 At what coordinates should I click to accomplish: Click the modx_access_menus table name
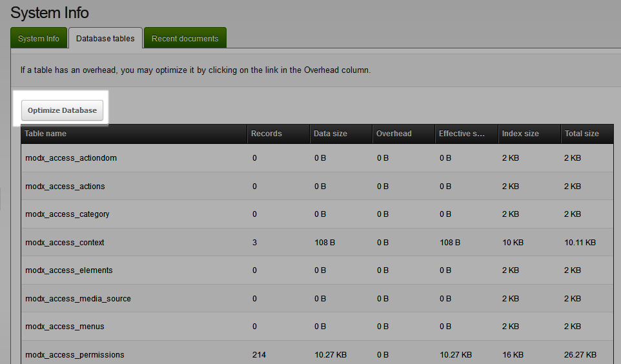click(65, 327)
